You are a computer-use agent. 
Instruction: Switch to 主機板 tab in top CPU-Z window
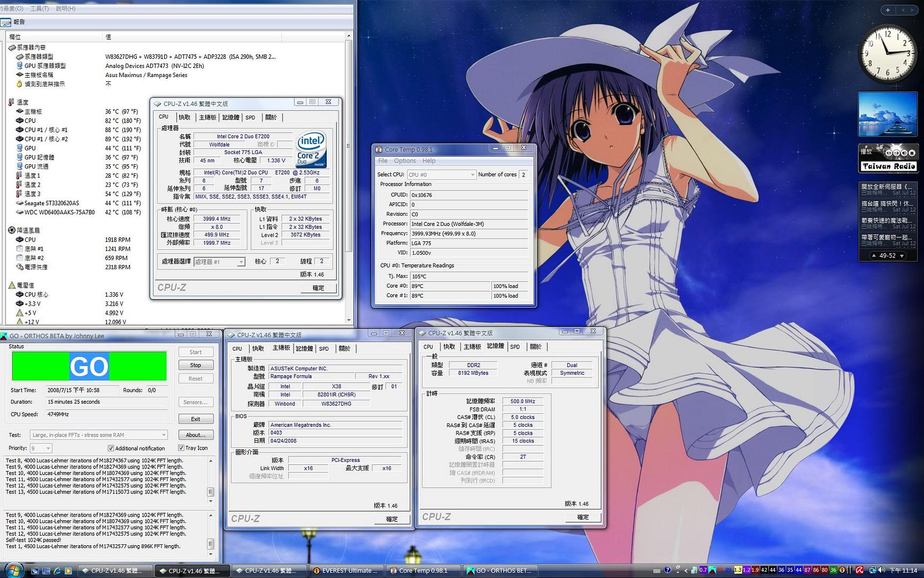pos(207,117)
